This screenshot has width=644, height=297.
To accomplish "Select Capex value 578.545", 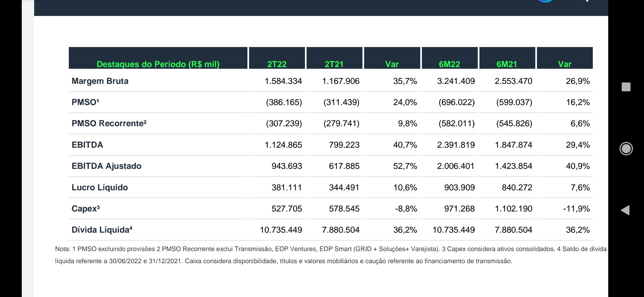I will tap(344, 209).
